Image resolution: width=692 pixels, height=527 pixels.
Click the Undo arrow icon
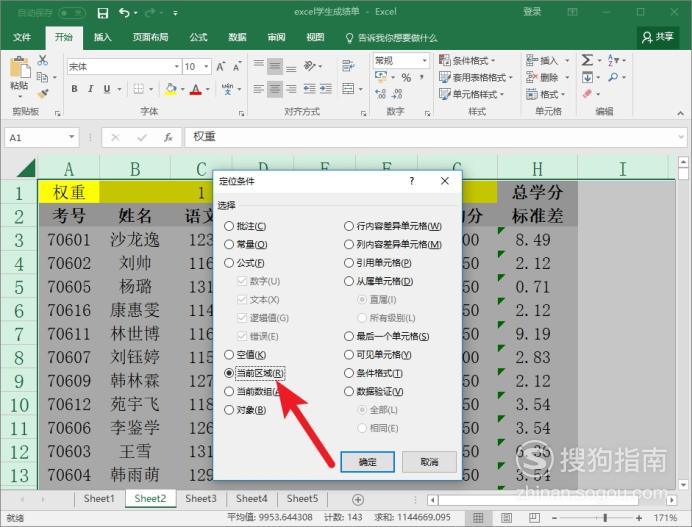pos(124,13)
